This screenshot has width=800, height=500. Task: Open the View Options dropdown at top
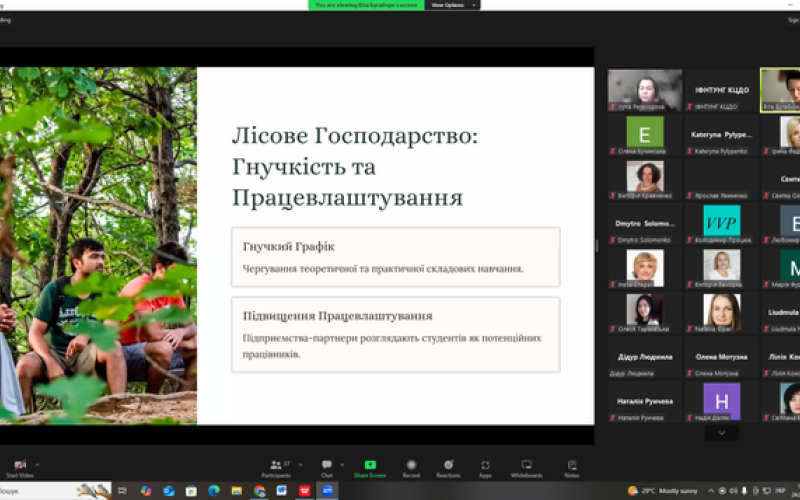click(x=452, y=5)
